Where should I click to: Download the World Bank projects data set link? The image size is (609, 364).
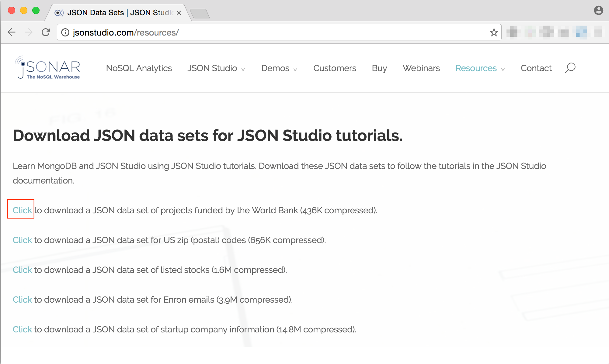click(22, 210)
